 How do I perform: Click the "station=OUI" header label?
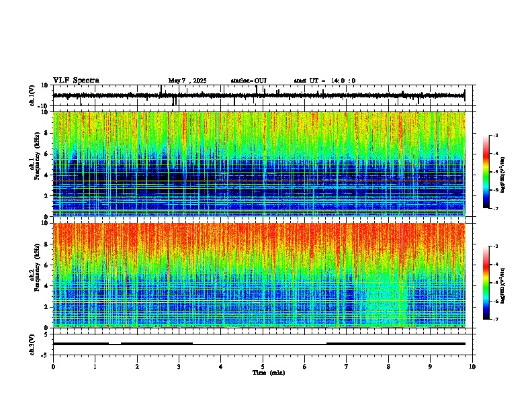pos(249,81)
